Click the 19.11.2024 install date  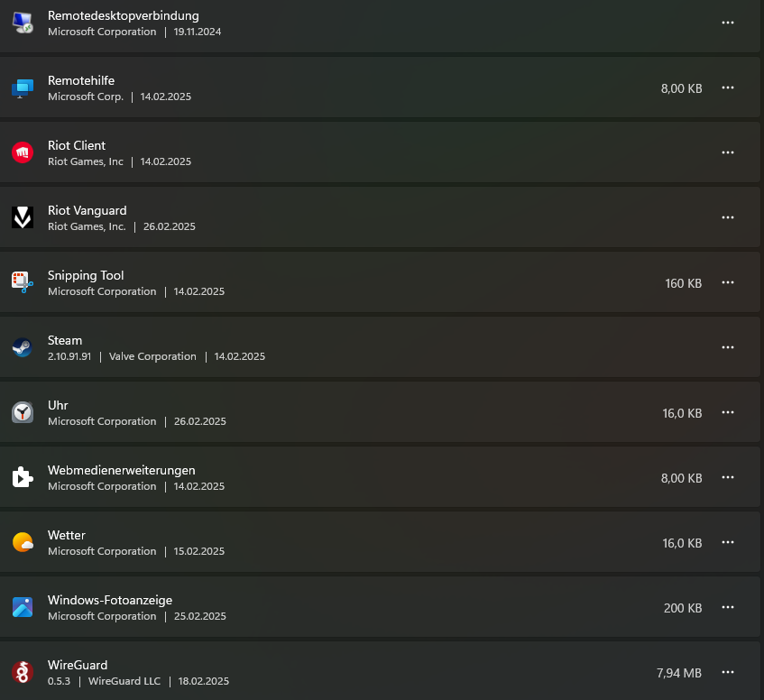tap(198, 32)
